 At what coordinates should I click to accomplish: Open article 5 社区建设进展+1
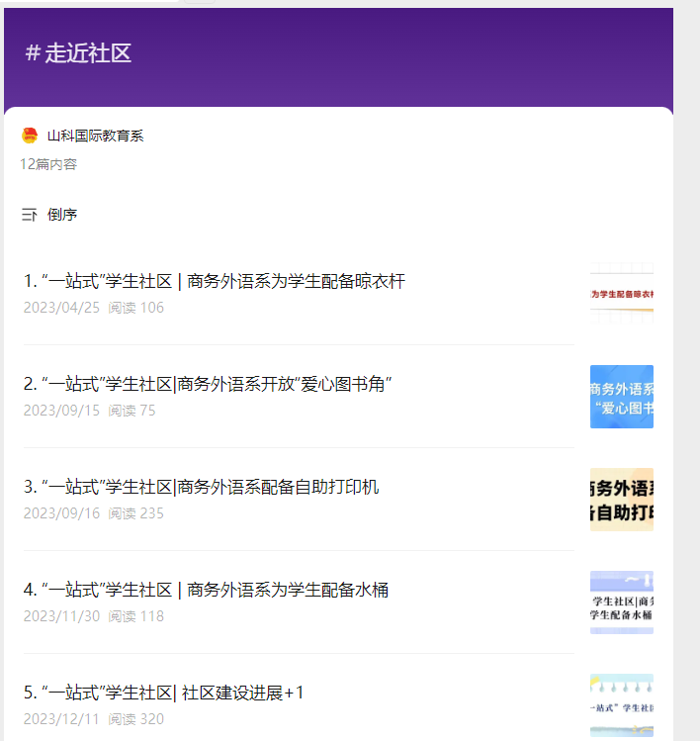click(163, 693)
